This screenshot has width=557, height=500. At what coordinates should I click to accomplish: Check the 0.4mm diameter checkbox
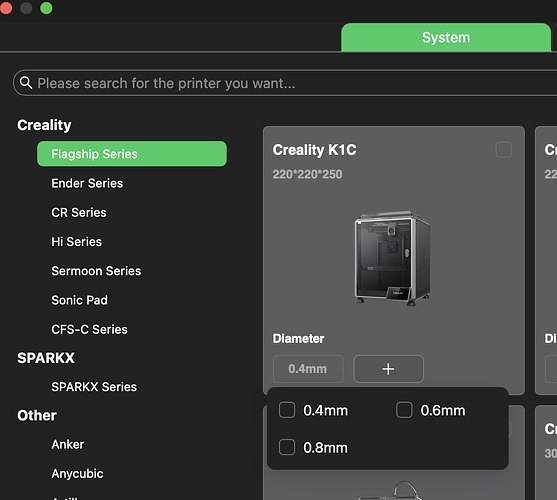pyautogui.click(x=287, y=410)
